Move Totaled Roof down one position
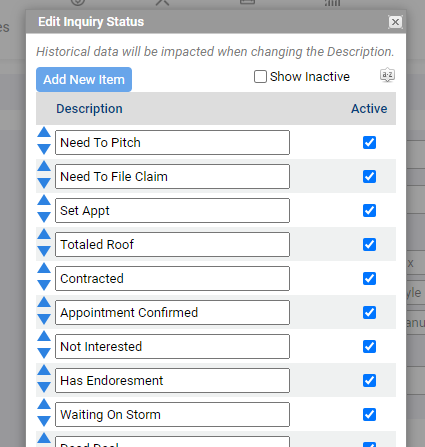Viewport: 425px width, 447px height. [44, 251]
